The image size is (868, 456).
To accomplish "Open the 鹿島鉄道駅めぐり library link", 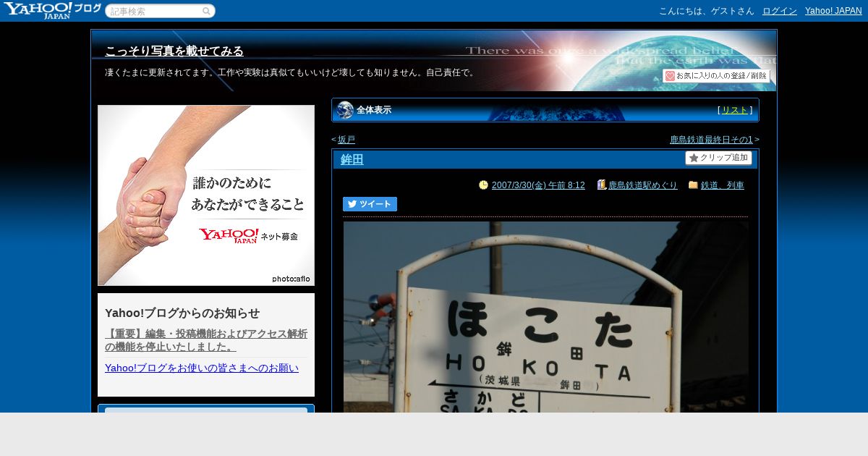I will click(643, 185).
